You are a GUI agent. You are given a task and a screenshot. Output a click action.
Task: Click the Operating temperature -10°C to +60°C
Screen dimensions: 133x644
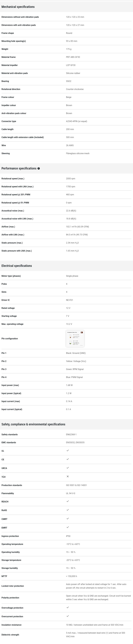(x=73, y=544)
